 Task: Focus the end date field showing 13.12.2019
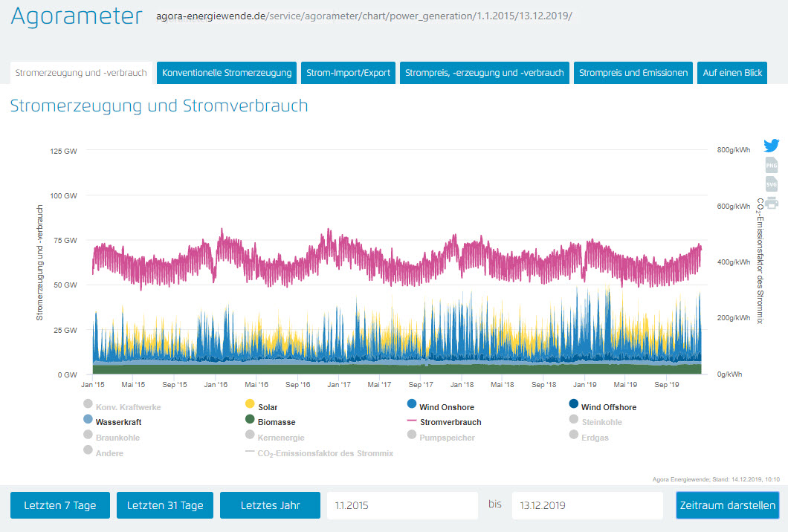point(587,505)
